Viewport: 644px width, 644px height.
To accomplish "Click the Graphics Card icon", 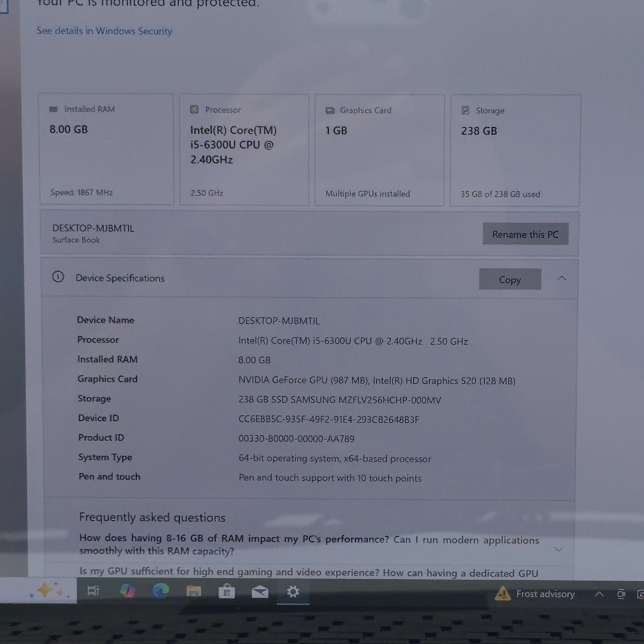I will [x=330, y=111].
